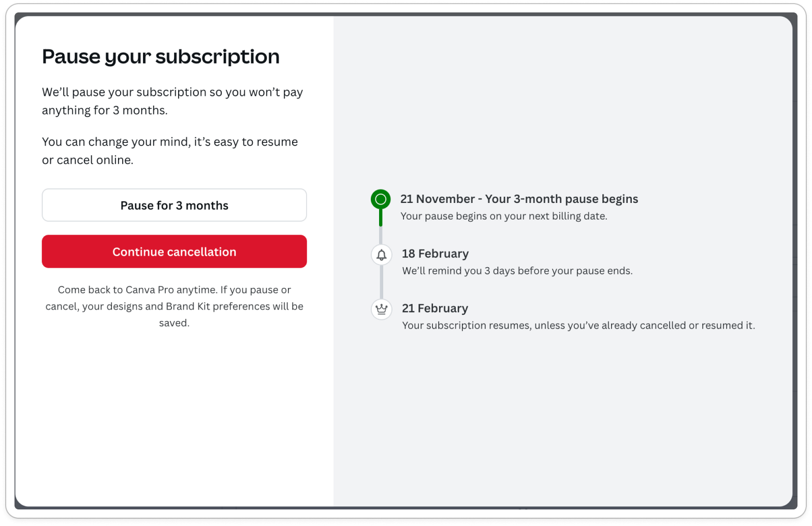Select the "21 November - Your 3-month pause begins" title
The image size is (812, 526).
[x=519, y=199]
